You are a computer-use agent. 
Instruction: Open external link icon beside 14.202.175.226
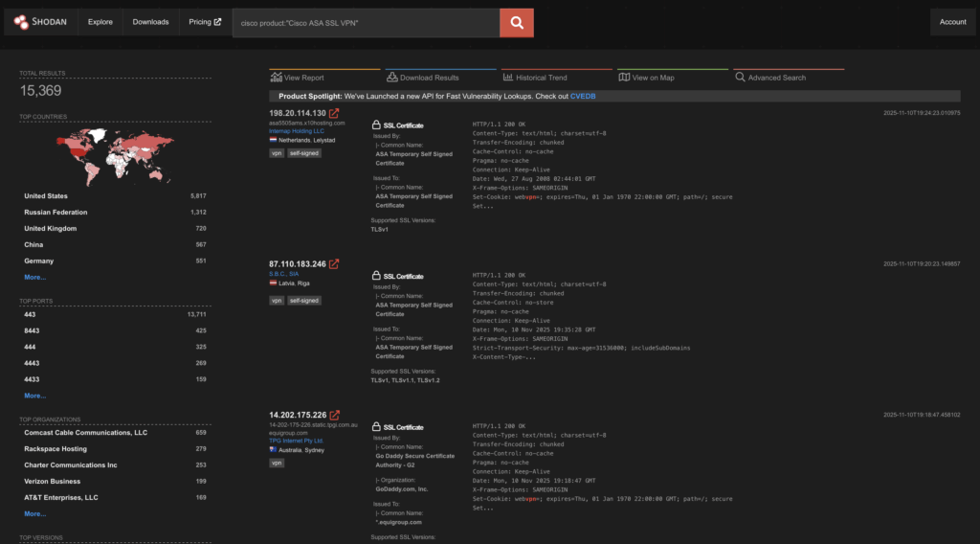334,415
